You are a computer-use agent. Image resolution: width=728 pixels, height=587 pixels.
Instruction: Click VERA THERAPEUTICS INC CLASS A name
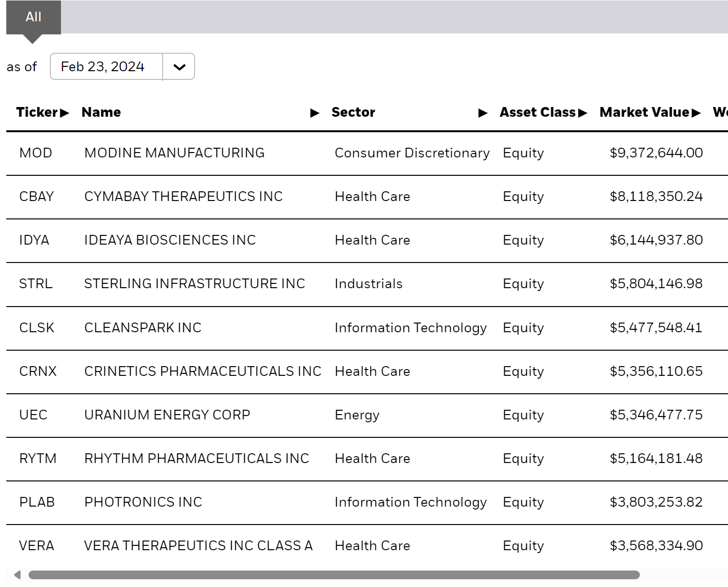tap(198, 546)
